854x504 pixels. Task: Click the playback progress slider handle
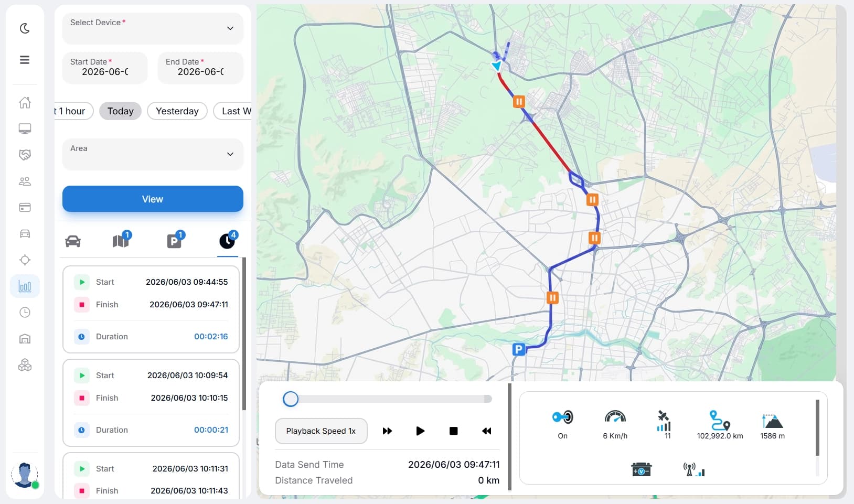pyautogui.click(x=291, y=399)
